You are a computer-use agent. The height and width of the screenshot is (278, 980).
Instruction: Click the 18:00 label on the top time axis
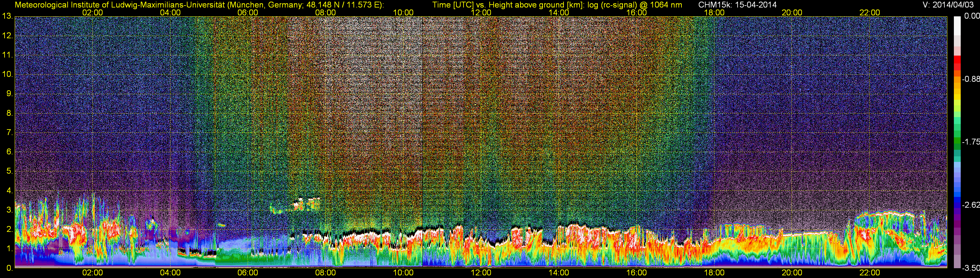pyautogui.click(x=714, y=12)
